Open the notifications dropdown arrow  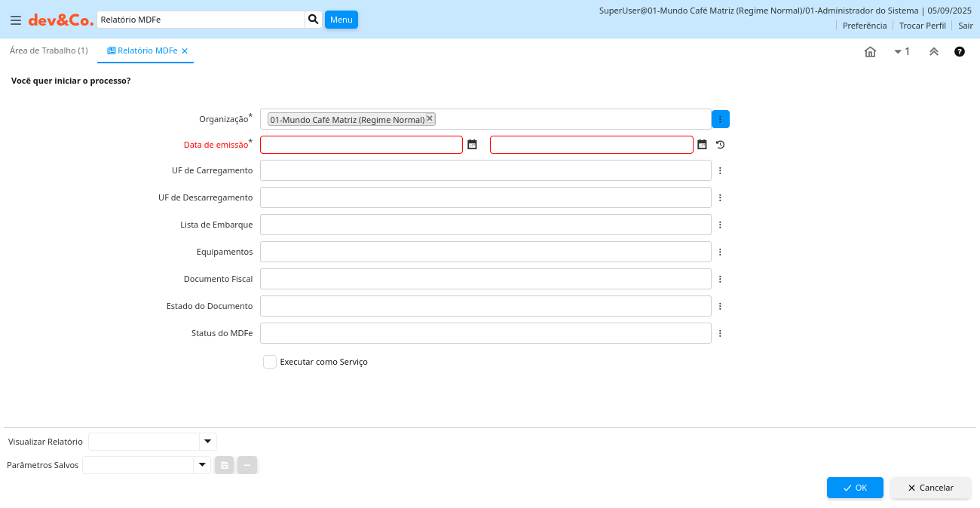[898, 52]
